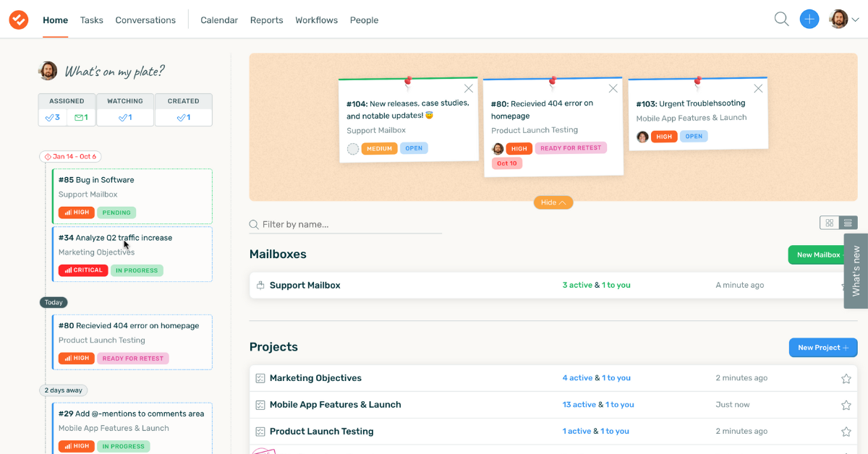This screenshot has width=868, height=454.
Task: Click the New Project button
Action: (822, 348)
